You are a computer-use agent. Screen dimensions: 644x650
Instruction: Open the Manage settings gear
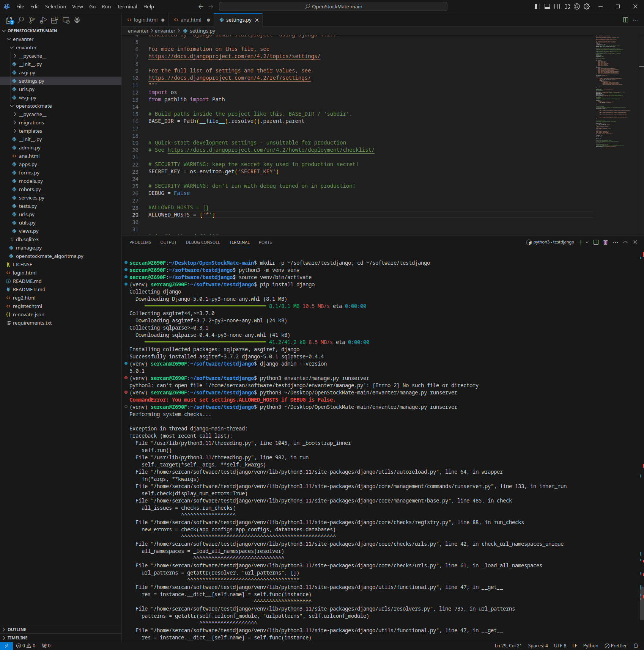pos(587,6)
